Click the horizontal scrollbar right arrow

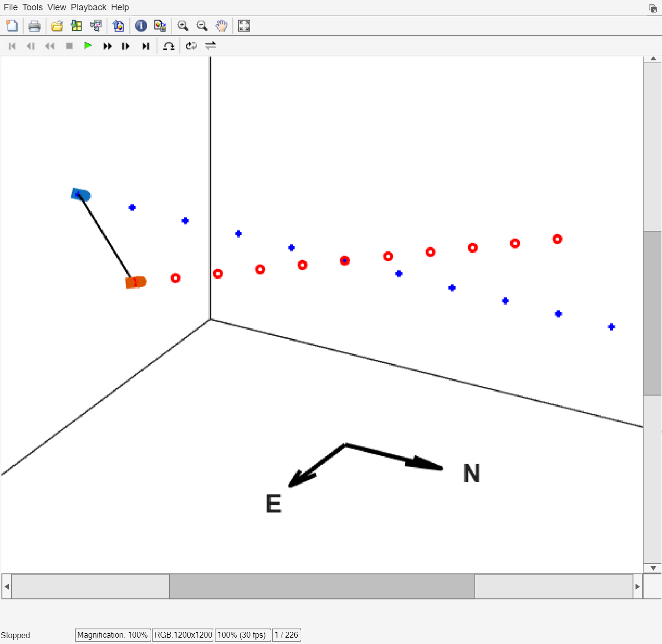tap(637, 586)
